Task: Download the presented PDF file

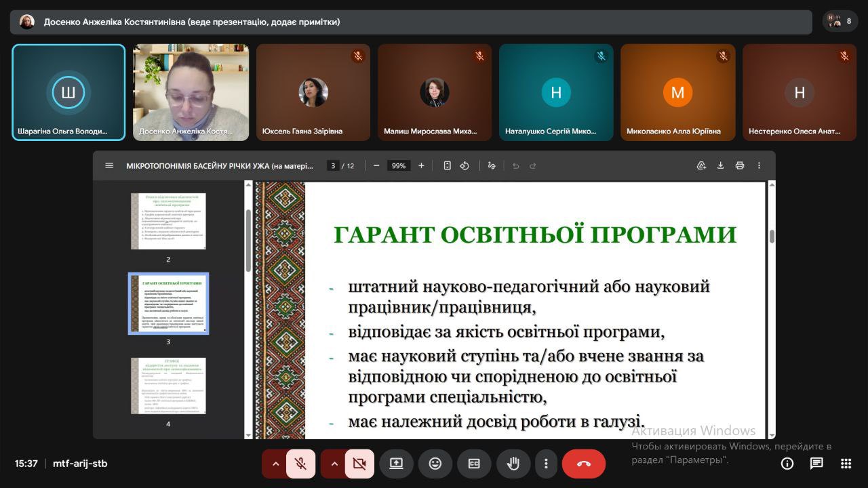Action: (720, 166)
